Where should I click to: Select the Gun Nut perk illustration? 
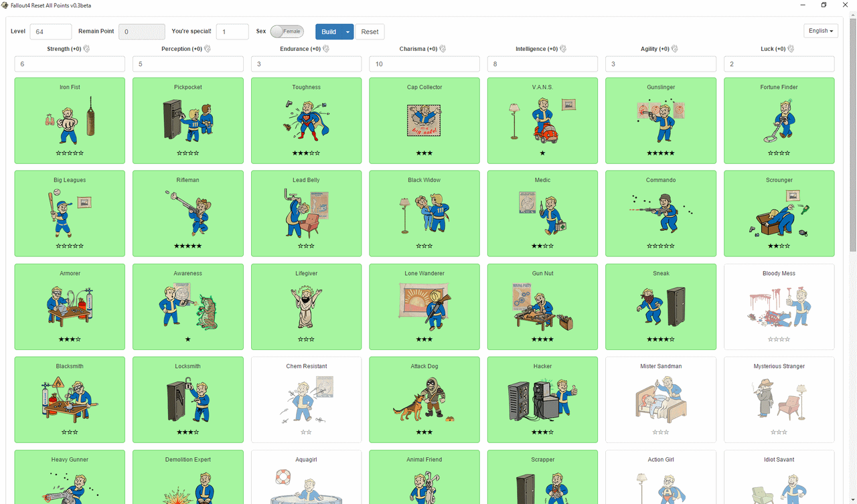tap(543, 307)
